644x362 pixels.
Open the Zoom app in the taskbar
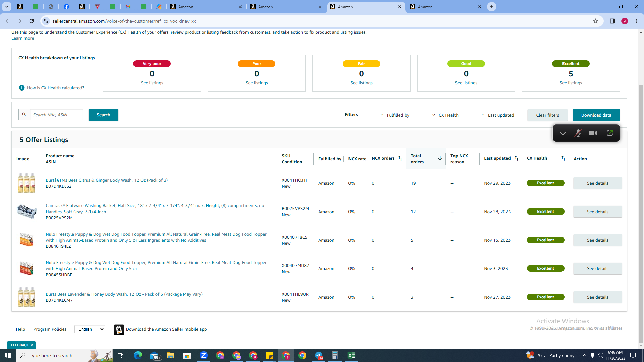pos(204,355)
